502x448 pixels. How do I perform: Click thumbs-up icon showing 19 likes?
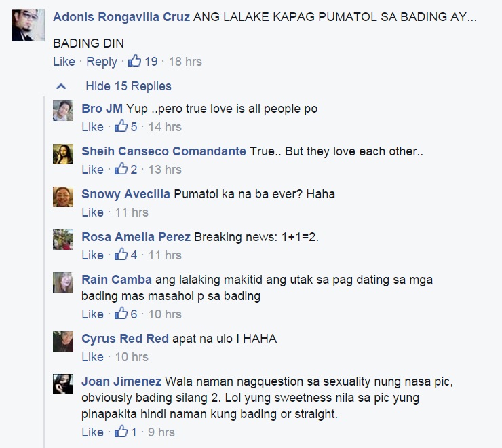tap(135, 60)
